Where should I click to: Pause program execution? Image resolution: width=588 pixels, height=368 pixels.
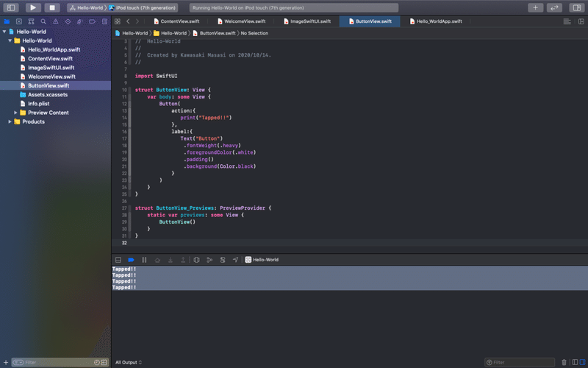[144, 260]
